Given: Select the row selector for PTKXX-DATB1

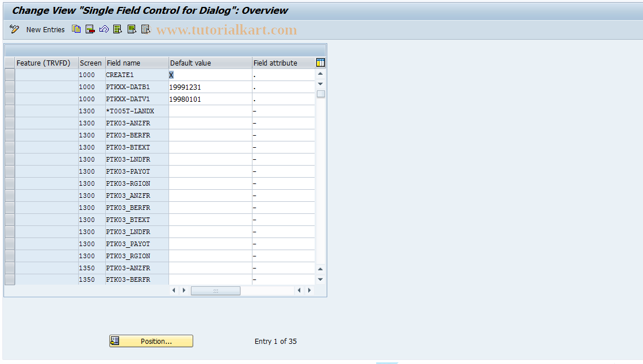Looking at the screenshot, I should [10, 87].
